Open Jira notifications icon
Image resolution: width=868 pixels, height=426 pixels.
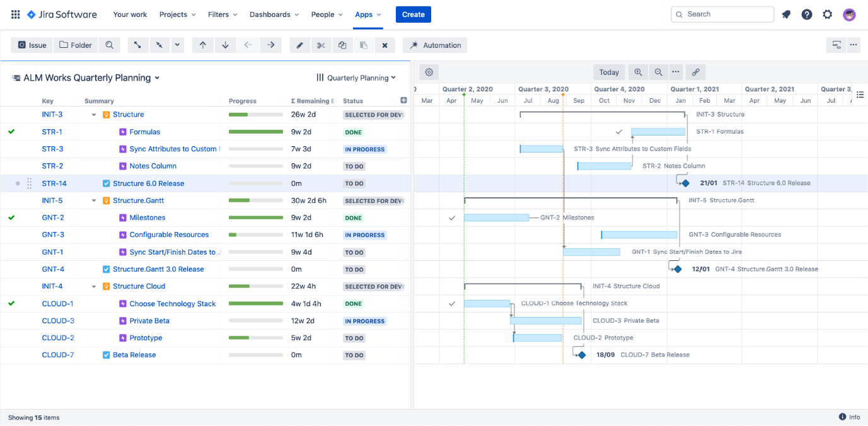[x=786, y=14]
